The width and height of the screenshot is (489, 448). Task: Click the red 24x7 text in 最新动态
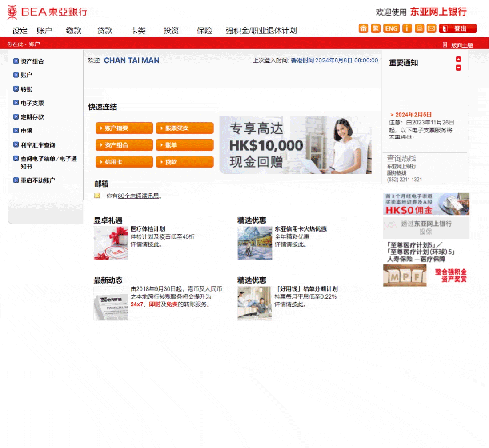tap(137, 304)
